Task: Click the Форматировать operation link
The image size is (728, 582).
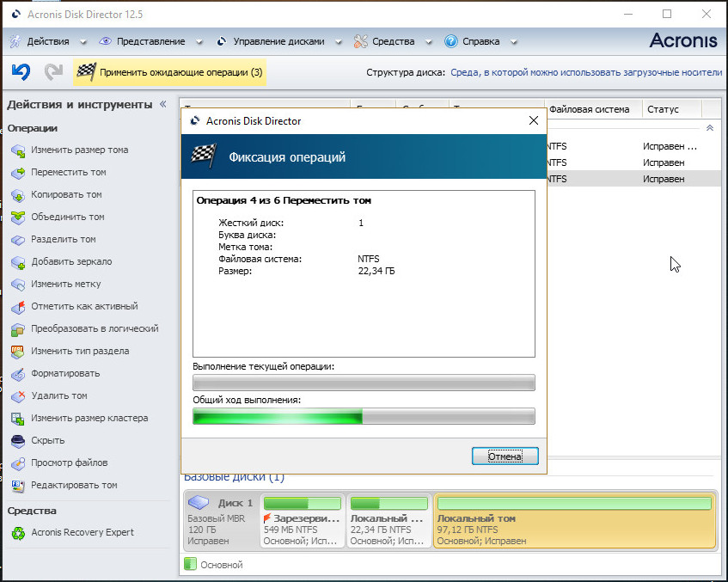Action: (x=65, y=373)
